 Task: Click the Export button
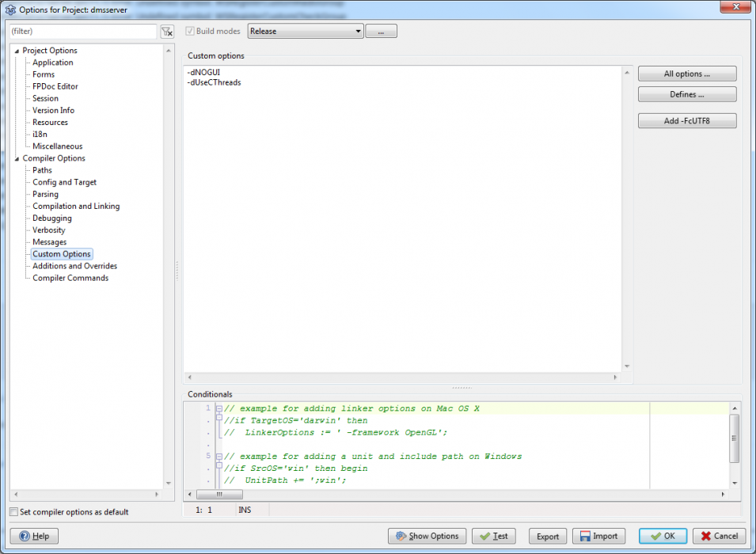click(x=548, y=536)
